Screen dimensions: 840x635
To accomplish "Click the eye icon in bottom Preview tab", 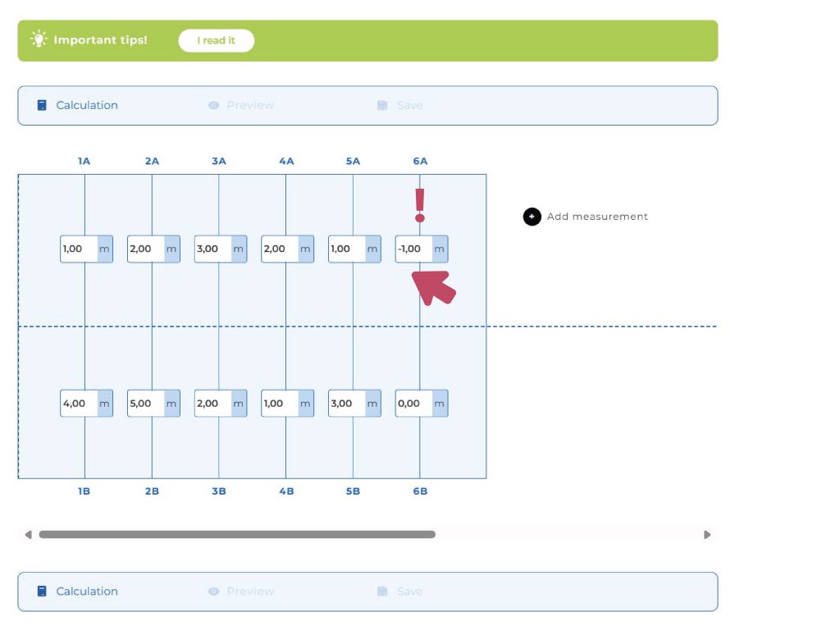I will [x=214, y=592].
